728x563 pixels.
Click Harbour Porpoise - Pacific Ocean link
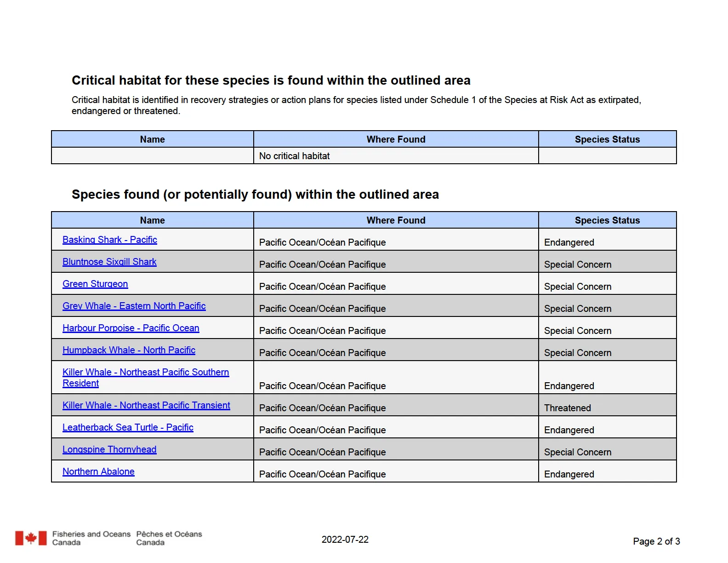pos(131,328)
